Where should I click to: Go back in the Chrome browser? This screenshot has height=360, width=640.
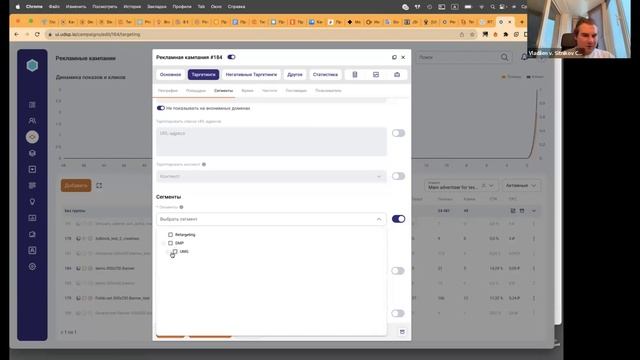(x=17, y=35)
